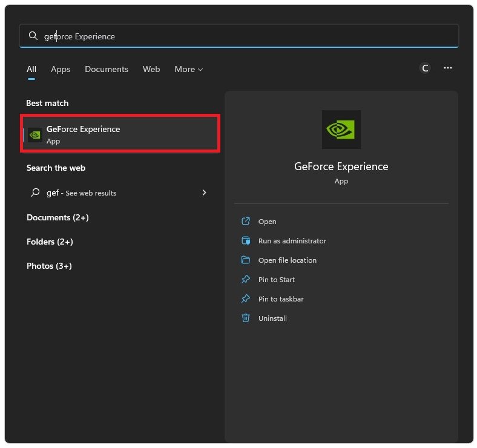This screenshot has width=477, height=448.
Task: Click the large NVIDIA logo in details pane
Action: [x=341, y=130]
